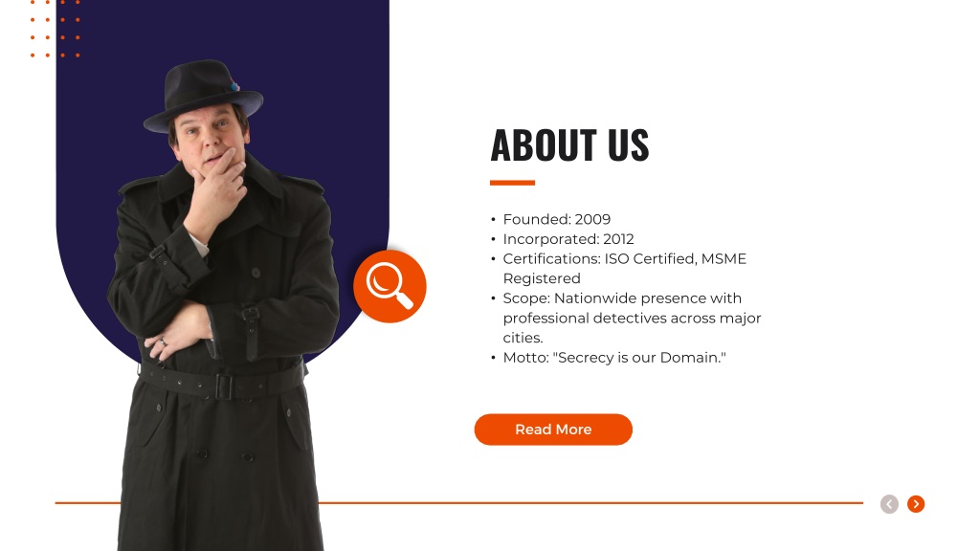Select the Scope: Nationwide presence text
Screen dimensions: 980x551
[622, 298]
